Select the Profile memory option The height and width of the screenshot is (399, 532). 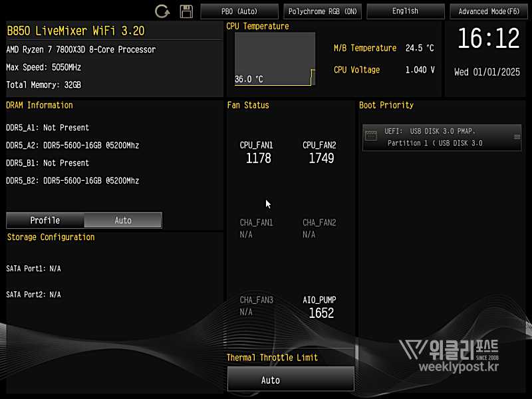click(45, 220)
